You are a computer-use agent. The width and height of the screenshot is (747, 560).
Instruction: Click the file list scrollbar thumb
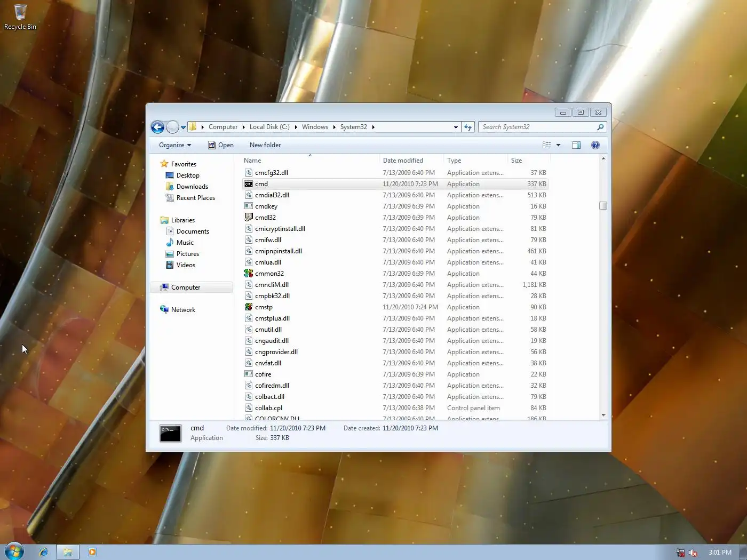point(603,206)
